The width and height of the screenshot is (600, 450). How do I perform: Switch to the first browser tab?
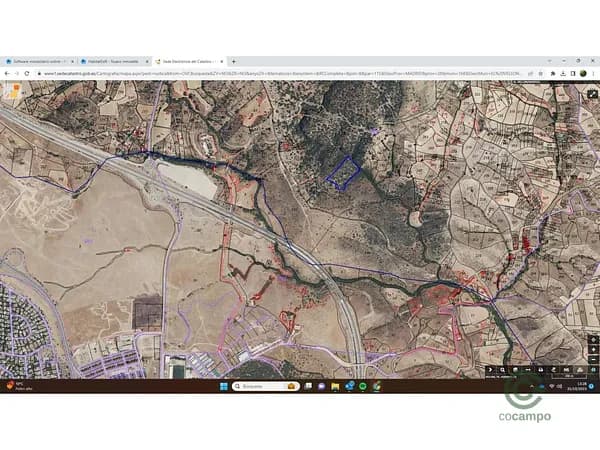(x=38, y=61)
